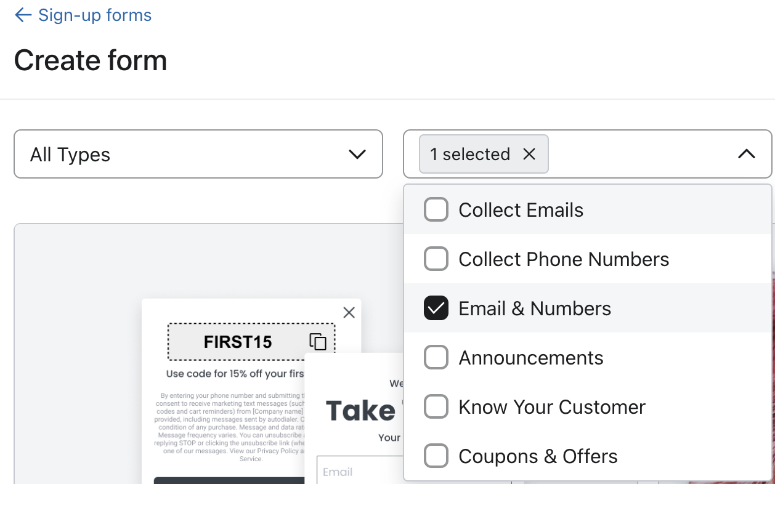Screen dimensions: 775x532
Task: Go back via Sign-up forms link
Action: [x=95, y=15]
